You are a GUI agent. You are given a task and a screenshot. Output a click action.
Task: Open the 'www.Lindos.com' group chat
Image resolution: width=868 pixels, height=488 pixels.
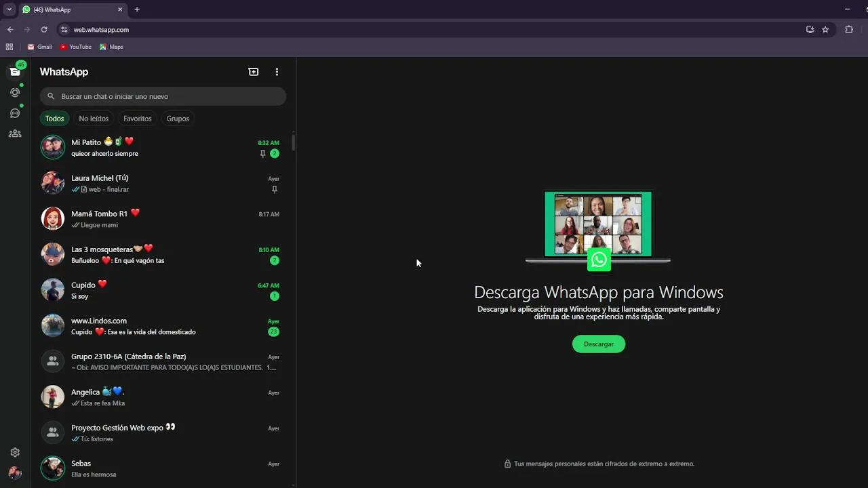[x=163, y=326]
